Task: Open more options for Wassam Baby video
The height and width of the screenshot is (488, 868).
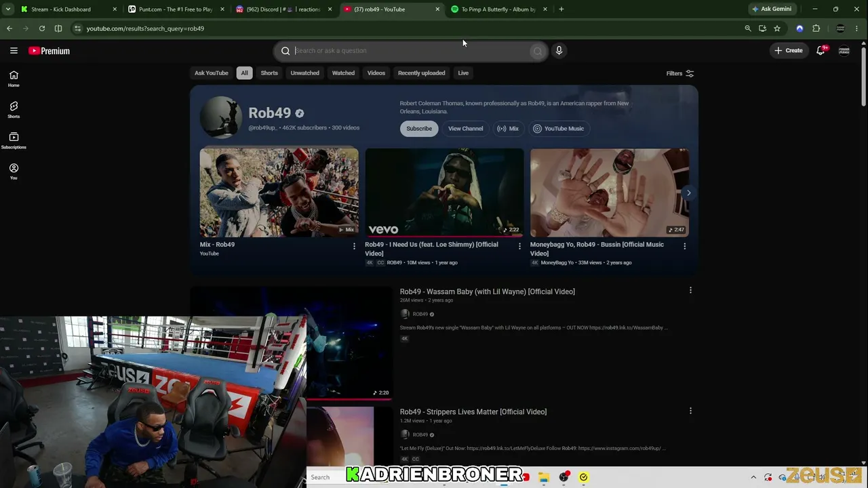Action: tap(690, 290)
